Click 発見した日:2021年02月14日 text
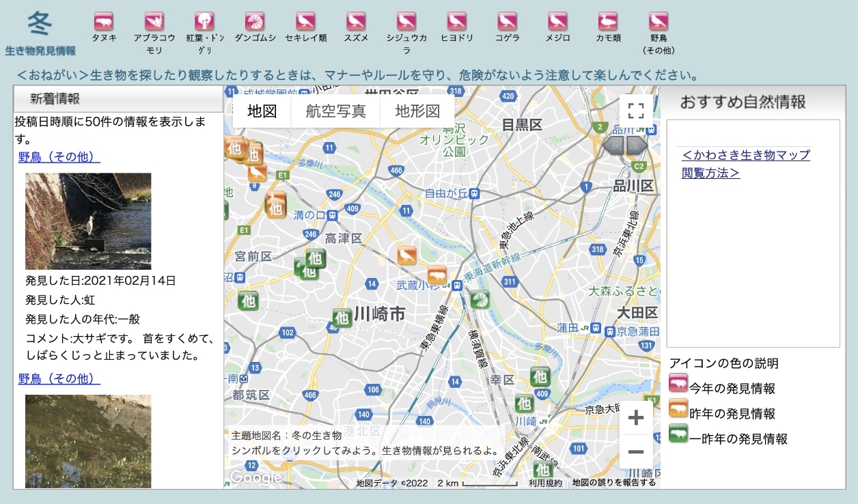Image resolution: width=858 pixels, height=504 pixels. [x=101, y=281]
